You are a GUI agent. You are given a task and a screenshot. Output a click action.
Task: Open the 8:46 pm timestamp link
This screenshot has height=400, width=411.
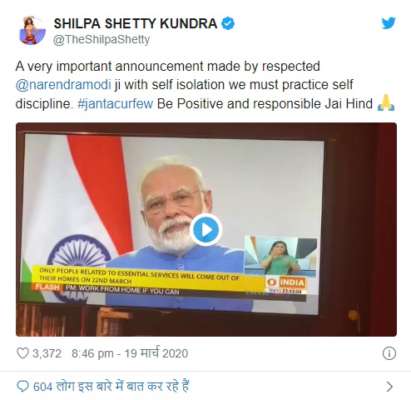92,353
